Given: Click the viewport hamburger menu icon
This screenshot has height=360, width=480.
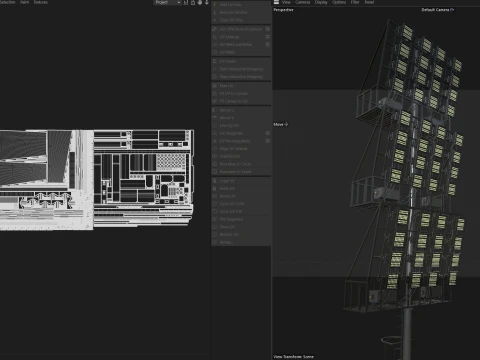Looking at the screenshot, I should pos(276,2).
